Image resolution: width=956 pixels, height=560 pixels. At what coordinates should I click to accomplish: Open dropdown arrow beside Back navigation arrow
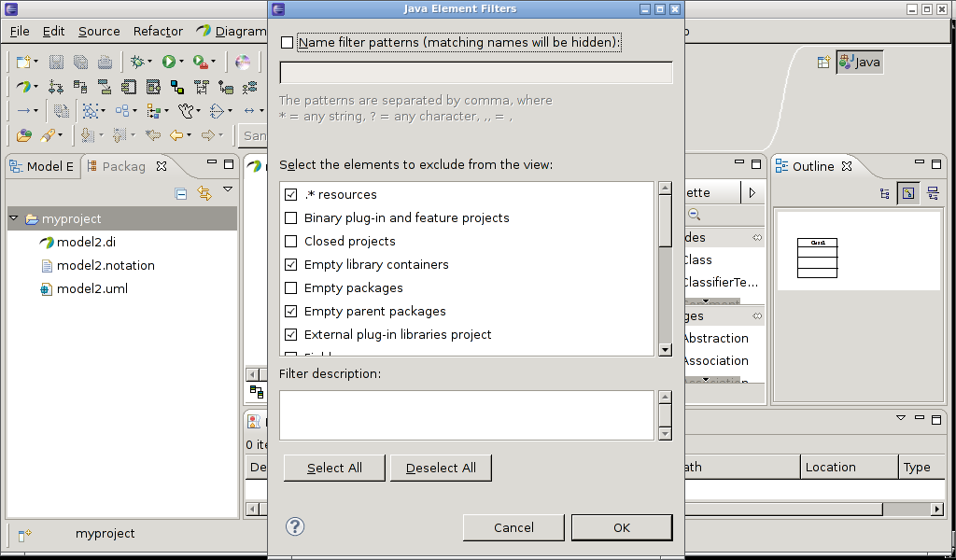tap(189, 135)
